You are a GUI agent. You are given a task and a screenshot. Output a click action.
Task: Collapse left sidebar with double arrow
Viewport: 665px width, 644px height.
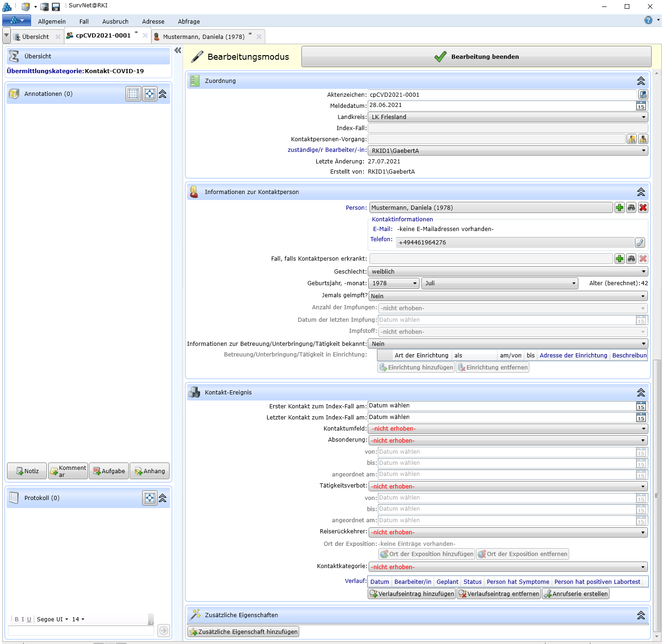click(x=178, y=50)
